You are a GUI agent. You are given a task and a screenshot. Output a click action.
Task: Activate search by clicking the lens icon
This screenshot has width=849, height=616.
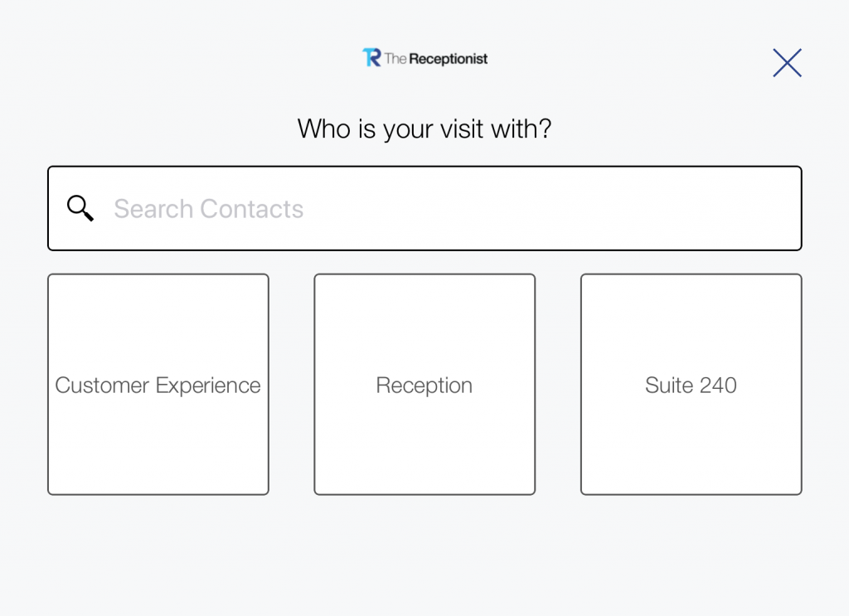point(80,208)
